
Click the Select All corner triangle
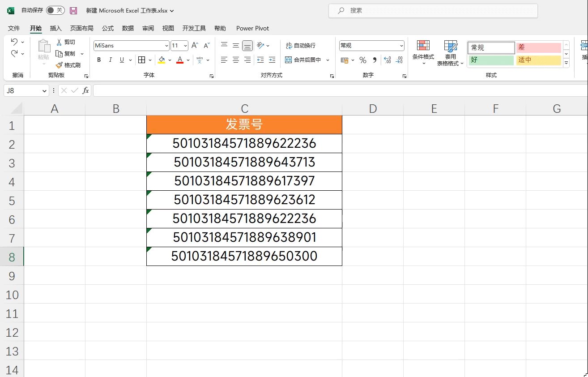(16, 108)
